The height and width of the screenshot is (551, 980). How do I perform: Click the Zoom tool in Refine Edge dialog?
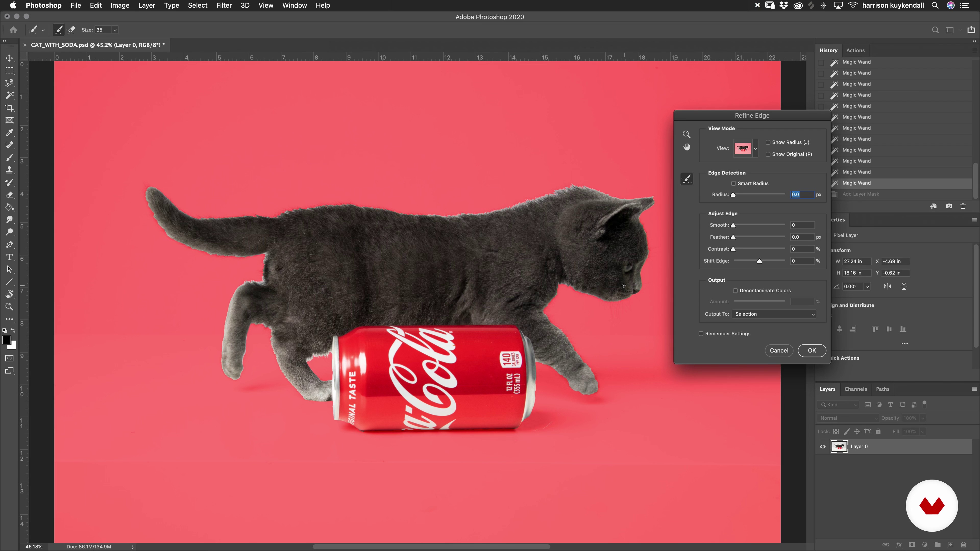tap(686, 134)
